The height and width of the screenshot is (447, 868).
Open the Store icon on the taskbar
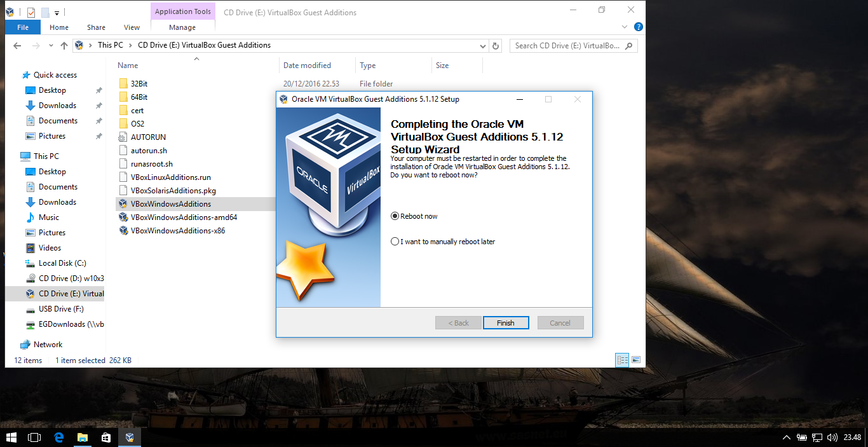[x=106, y=437]
